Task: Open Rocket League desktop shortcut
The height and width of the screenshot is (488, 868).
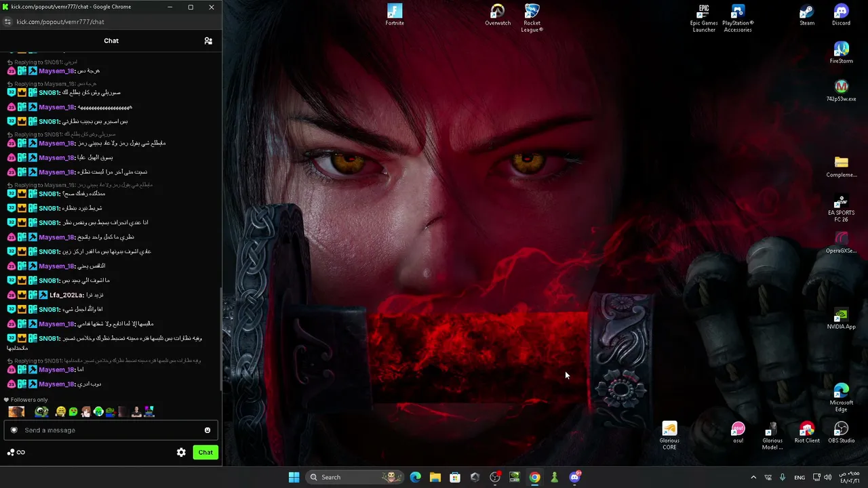Action: [532, 18]
